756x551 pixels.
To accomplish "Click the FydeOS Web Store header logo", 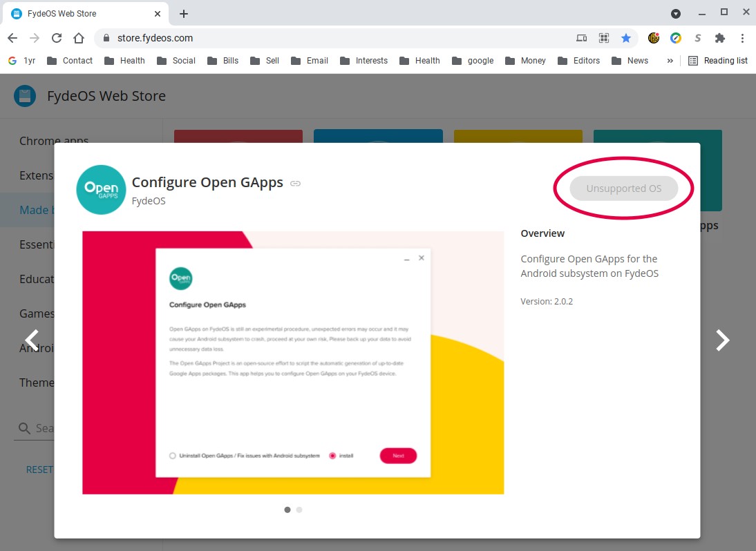I will (x=25, y=96).
